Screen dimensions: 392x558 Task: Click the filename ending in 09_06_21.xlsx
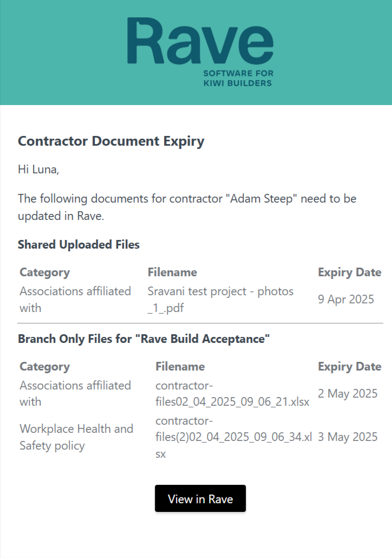tap(232, 394)
